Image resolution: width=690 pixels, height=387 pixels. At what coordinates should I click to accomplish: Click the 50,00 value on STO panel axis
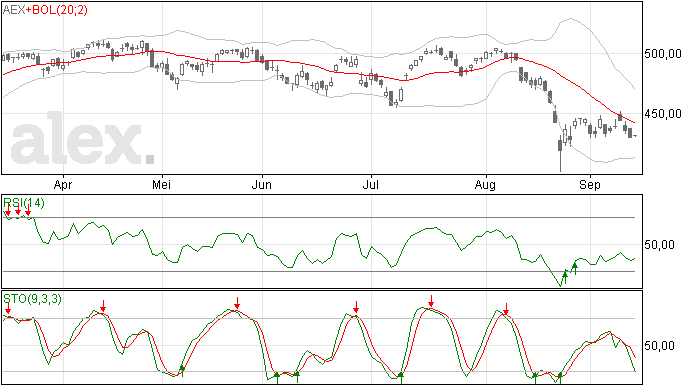pyautogui.click(x=659, y=346)
